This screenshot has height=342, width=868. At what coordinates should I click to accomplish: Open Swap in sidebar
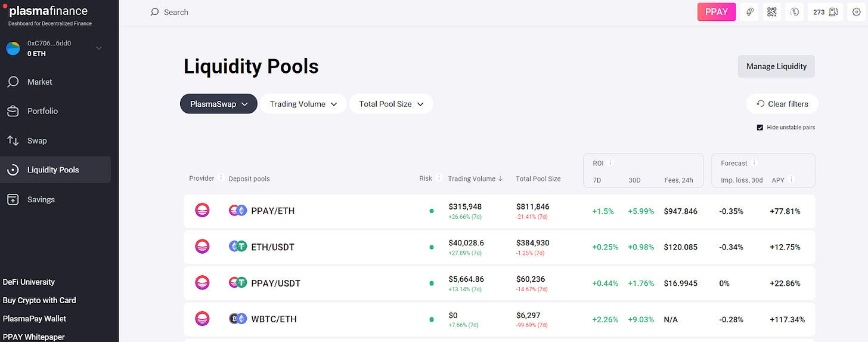[x=55, y=141]
